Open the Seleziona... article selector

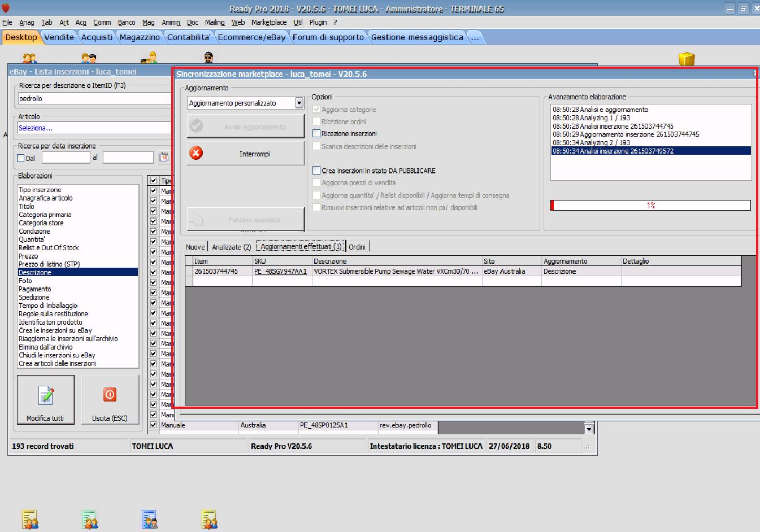pos(94,128)
